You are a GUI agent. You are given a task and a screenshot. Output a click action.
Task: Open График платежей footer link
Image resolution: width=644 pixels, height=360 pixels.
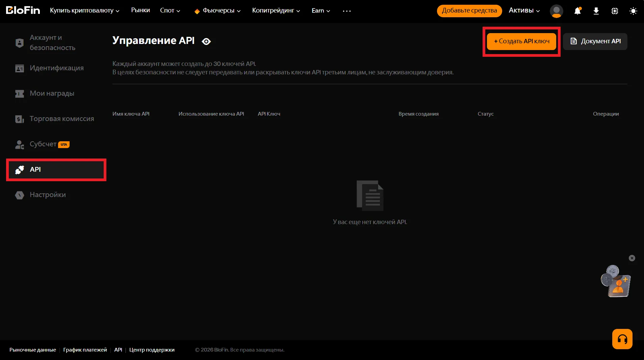(85, 350)
